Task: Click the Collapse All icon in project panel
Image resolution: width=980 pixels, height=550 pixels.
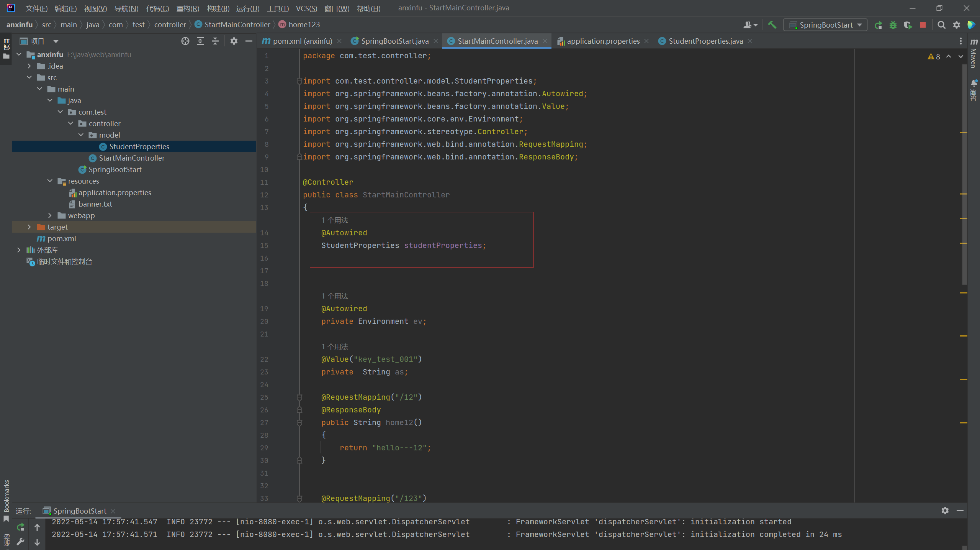Action: pos(215,41)
